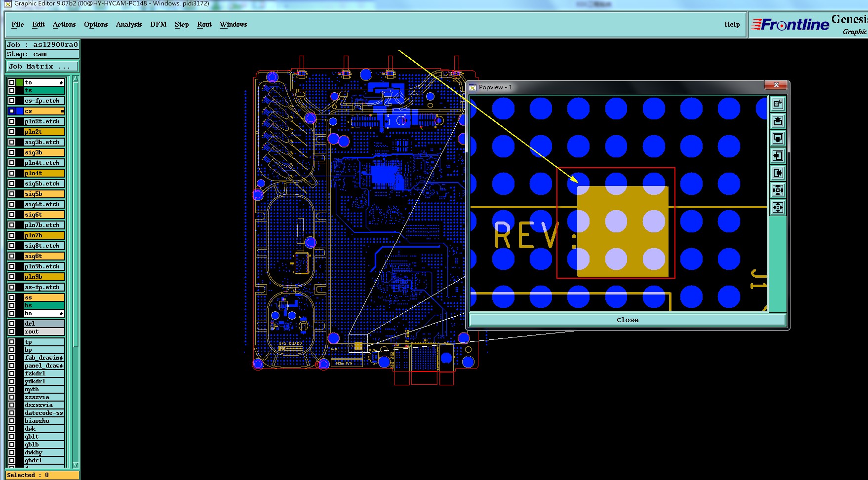
Task: Click the blue color swatch of layer cs
Action: [20, 111]
